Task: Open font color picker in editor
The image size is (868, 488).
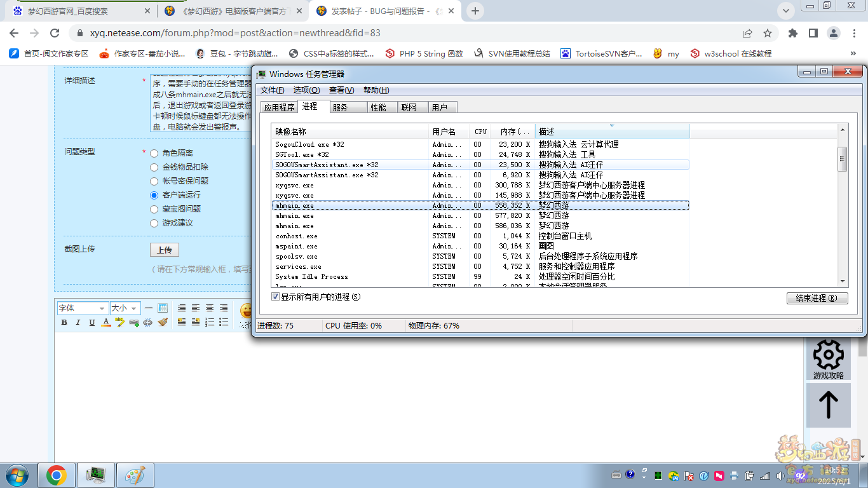Action: coord(106,322)
